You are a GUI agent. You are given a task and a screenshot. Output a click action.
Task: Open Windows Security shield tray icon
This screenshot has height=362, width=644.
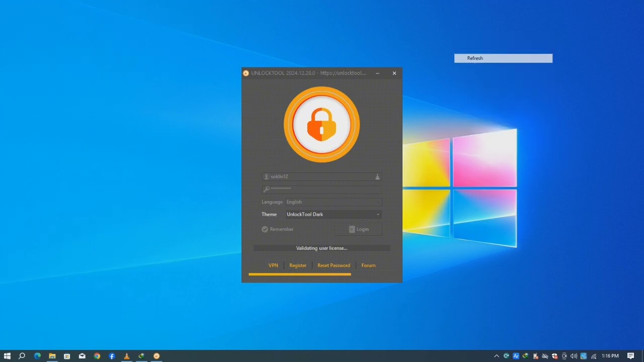click(x=554, y=356)
